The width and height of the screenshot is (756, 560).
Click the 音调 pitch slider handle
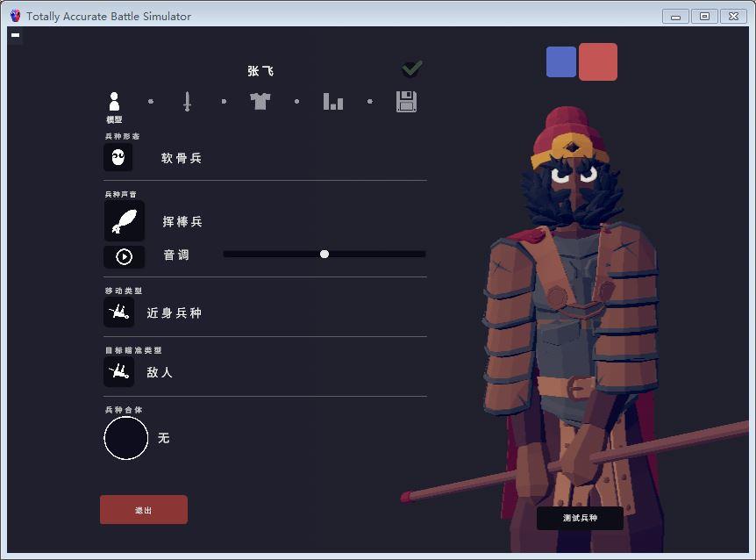325,255
